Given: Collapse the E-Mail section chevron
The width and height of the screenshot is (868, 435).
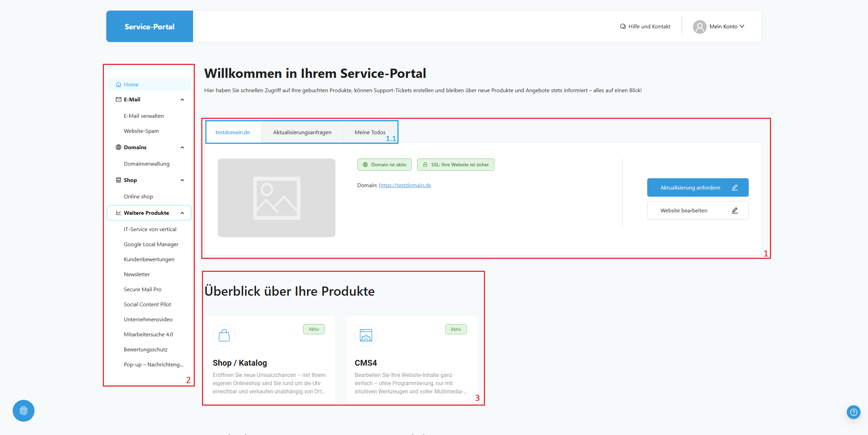Looking at the screenshot, I should tap(182, 99).
